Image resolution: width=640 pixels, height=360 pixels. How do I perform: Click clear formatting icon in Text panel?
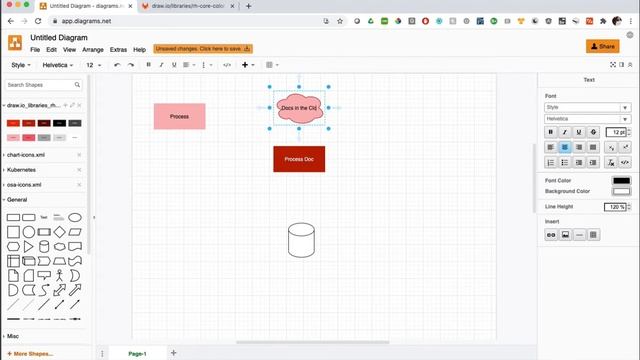click(x=611, y=162)
